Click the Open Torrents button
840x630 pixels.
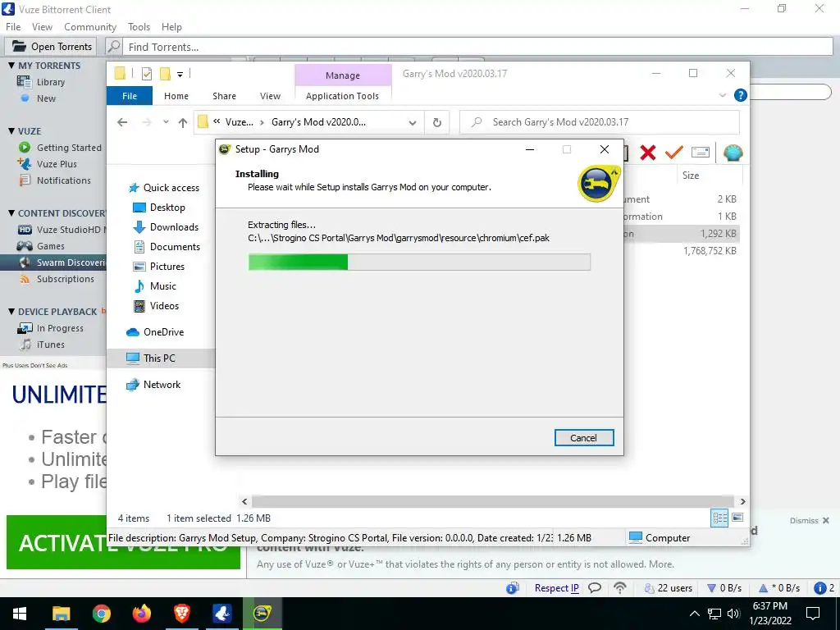52,47
